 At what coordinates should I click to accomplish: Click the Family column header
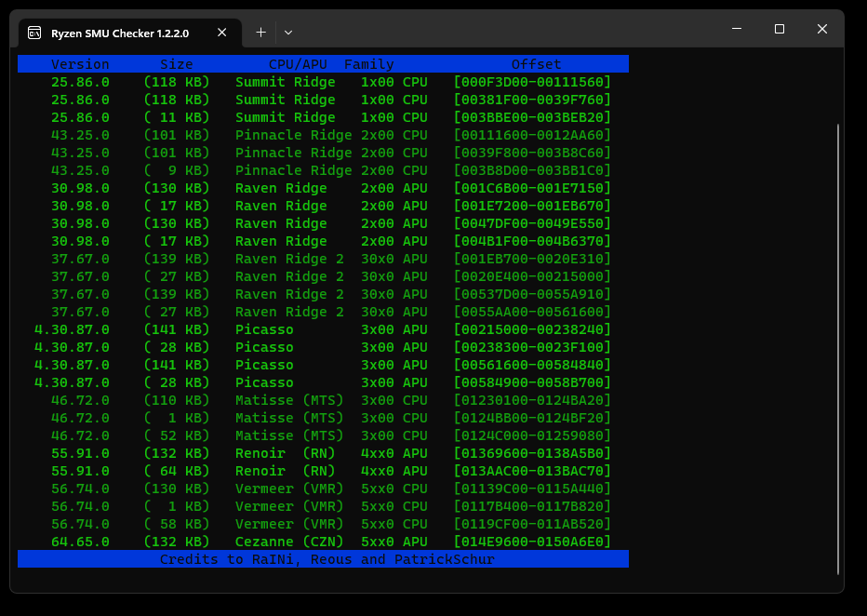(x=368, y=64)
